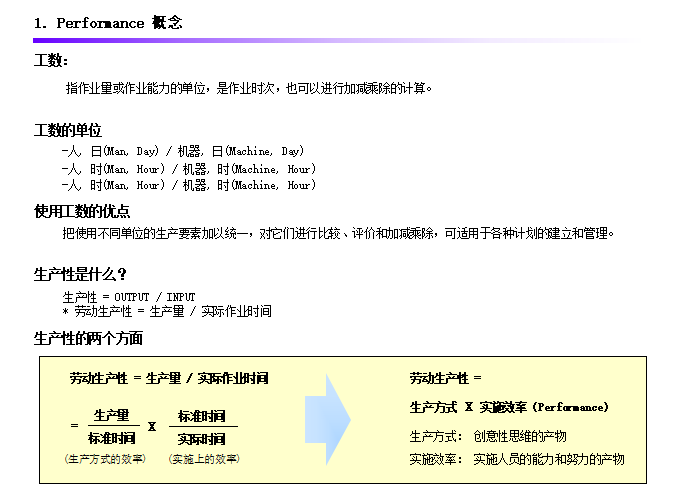Screen dimensions: 690x492
Task: Click the orange label "(生产方式的效率)"
Action: [x=105, y=459]
